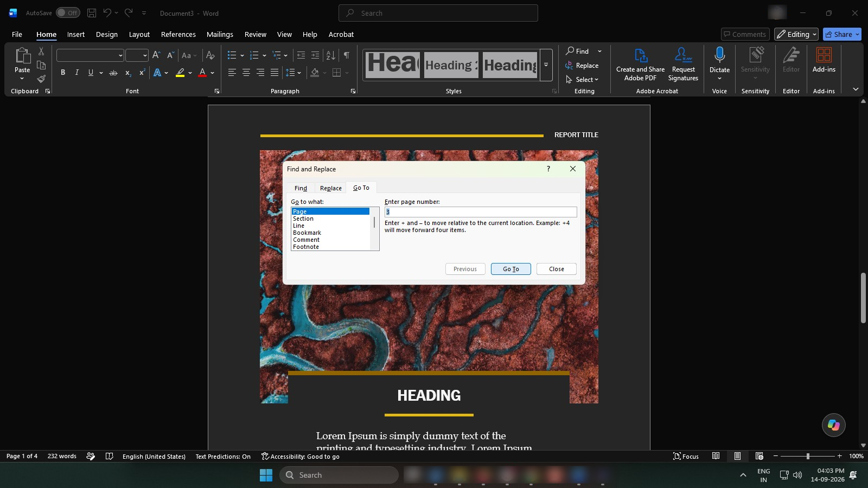Screen dimensions: 868x488
Task: Justify the paragraph text
Action: pos(275,73)
